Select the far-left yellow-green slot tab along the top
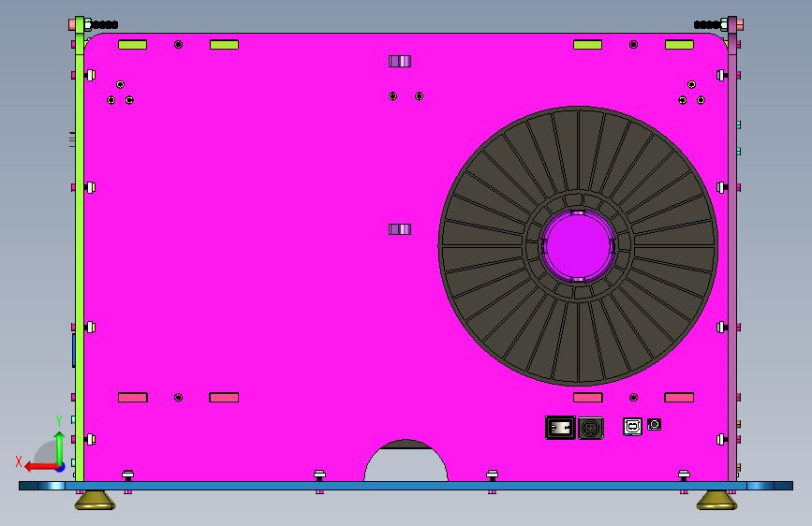 (133, 45)
